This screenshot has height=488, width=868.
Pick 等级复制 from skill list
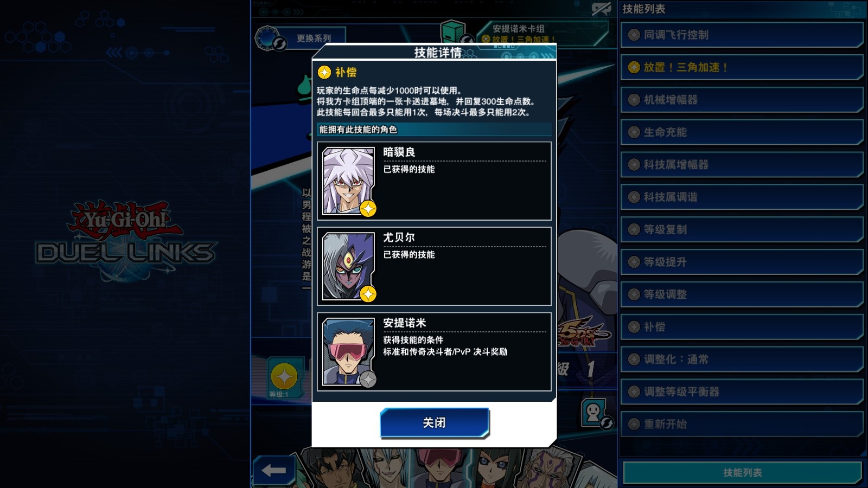742,229
